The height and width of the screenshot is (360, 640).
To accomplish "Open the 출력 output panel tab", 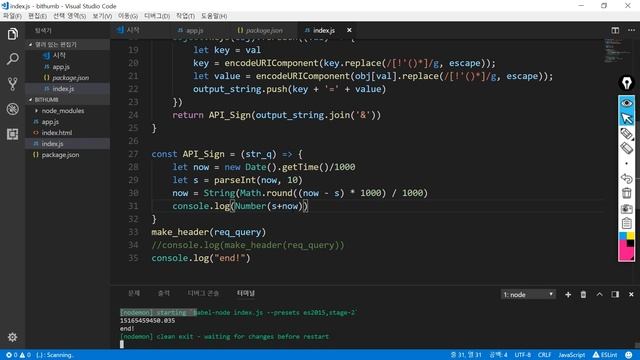I will click(164, 293).
